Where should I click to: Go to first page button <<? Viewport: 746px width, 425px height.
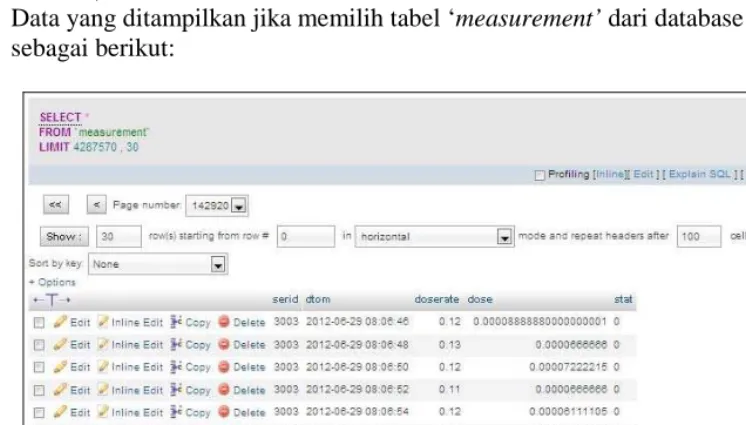pyautogui.click(x=56, y=205)
